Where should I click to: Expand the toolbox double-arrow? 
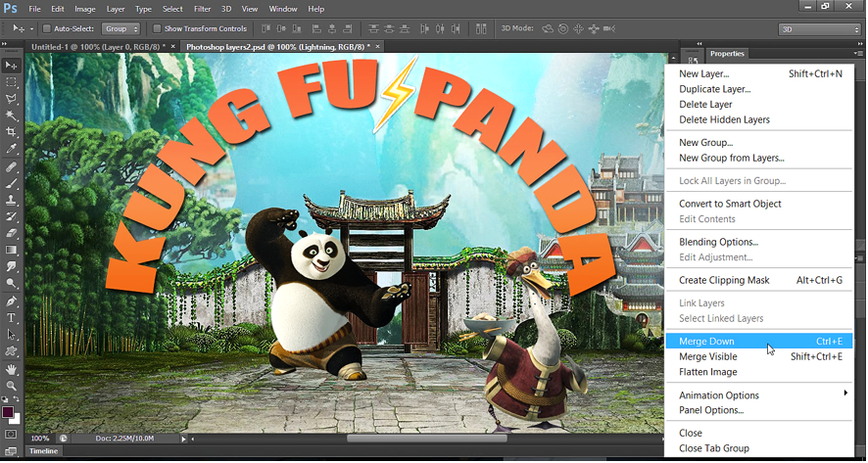pos(5,44)
